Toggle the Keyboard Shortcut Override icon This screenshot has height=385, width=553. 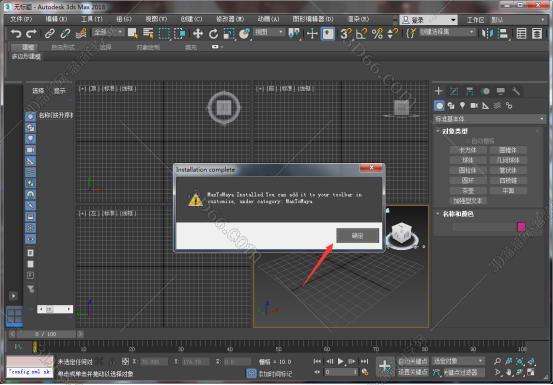[328, 33]
